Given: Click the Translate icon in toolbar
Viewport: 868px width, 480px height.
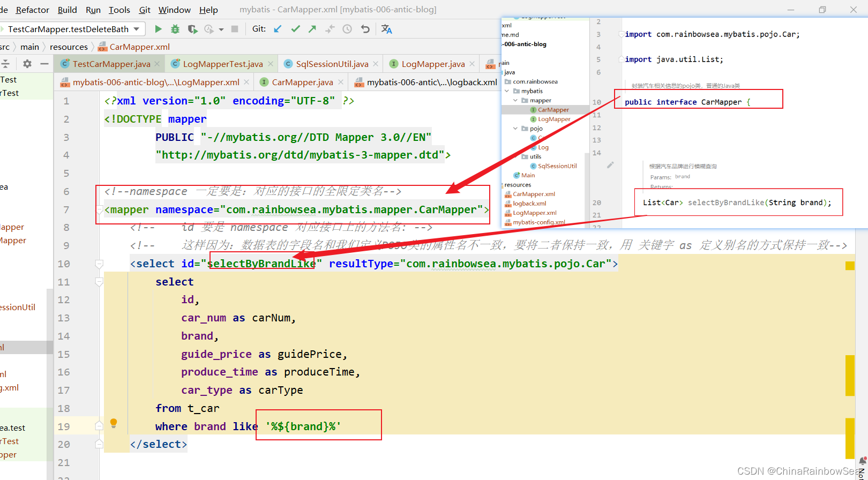Looking at the screenshot, I should pos(386,29).
